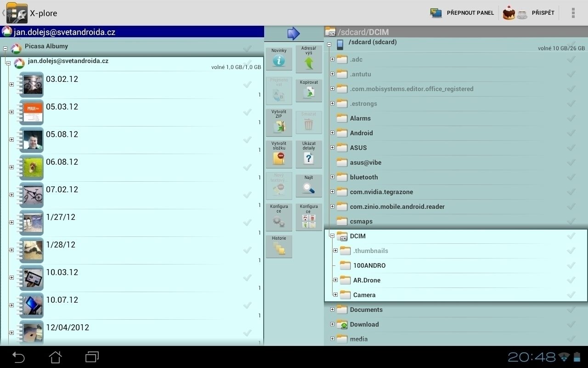588x368 pixels.
Task: Expand the 05.03.12 album
Action: tap(11, 112)
